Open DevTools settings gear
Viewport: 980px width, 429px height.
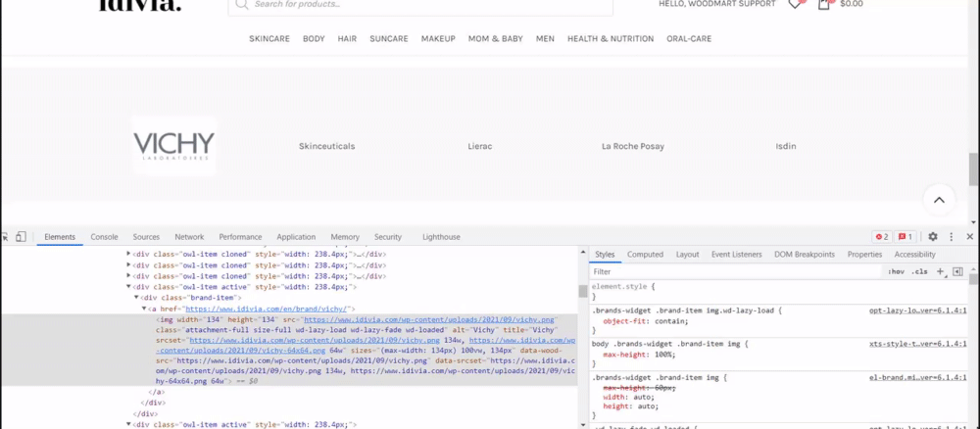(x=933, y=237)
